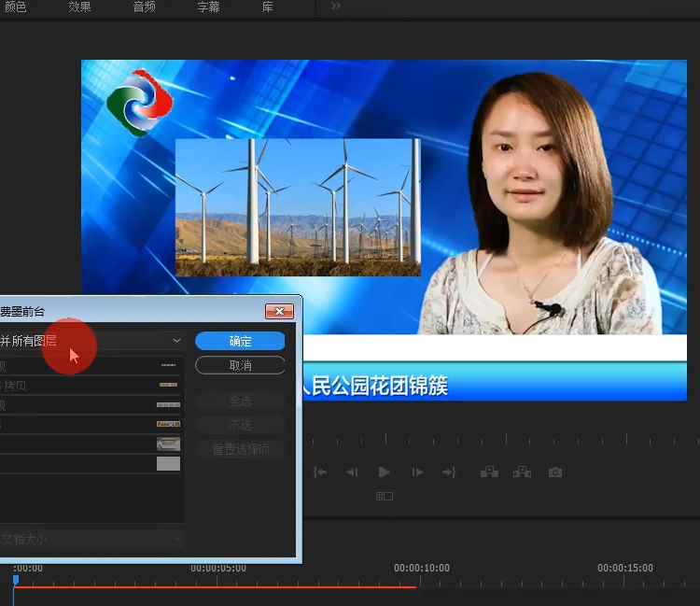
Task: Toggle the comparison view icon below Play
Action: 385,497
